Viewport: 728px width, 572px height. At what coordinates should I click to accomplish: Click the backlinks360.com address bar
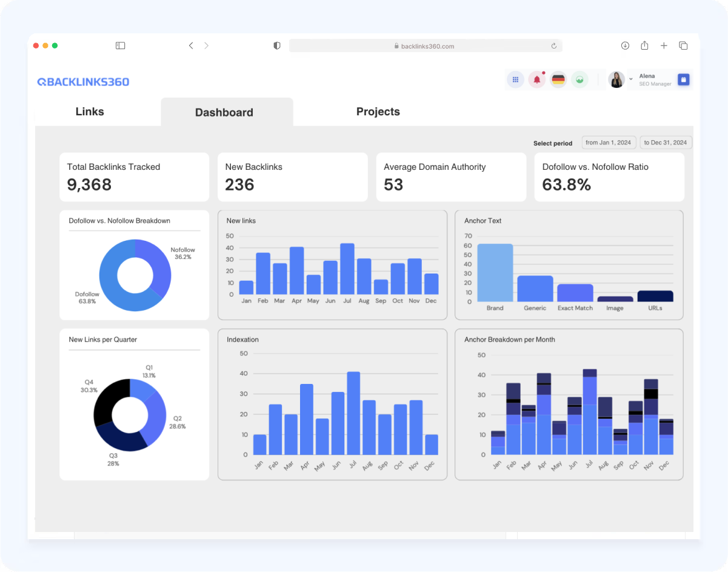point(426,46)
